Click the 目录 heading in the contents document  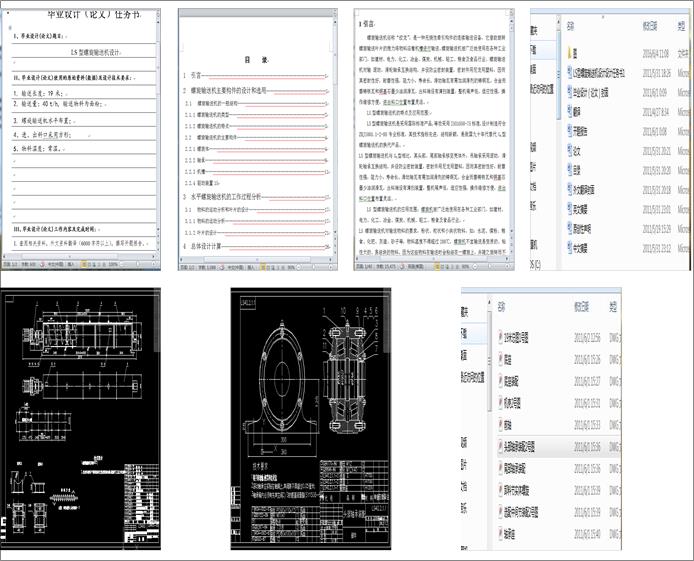tap(256, 60)
